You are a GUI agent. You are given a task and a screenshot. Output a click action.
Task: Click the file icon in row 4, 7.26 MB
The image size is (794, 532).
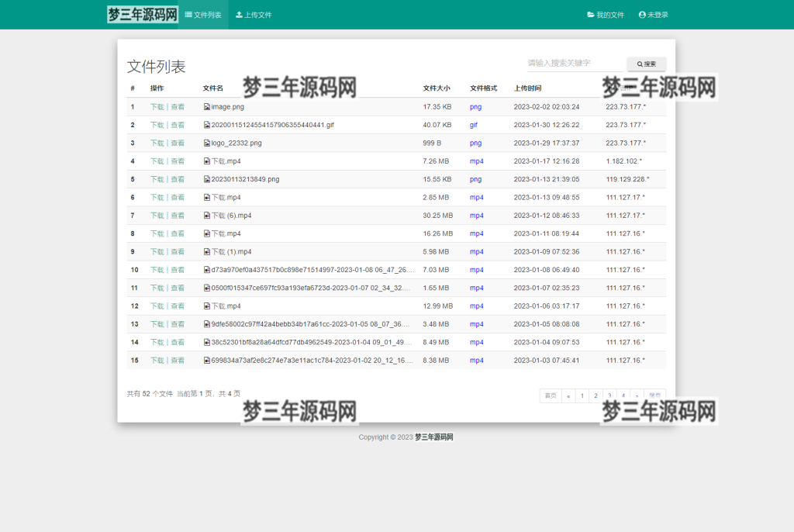point(206,161)
